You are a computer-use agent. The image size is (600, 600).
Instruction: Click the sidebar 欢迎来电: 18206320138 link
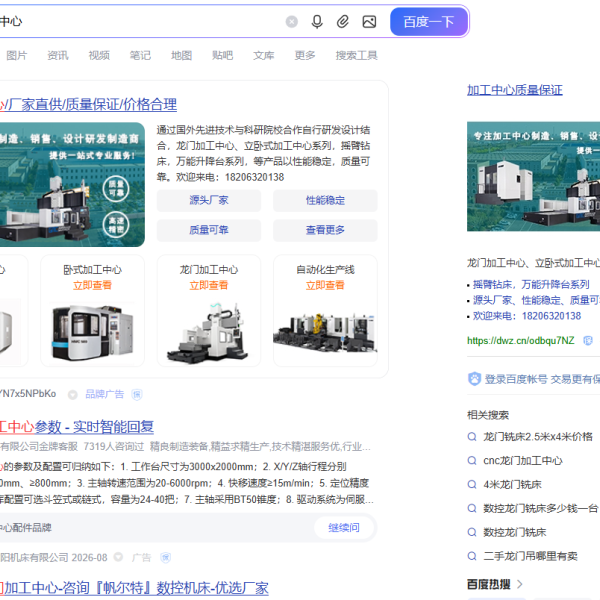[527, 316]
